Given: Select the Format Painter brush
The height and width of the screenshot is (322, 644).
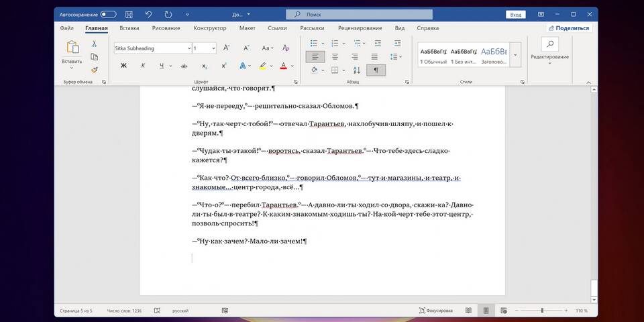Looking at the screenshot, I should pyautogui.click(x=94, y=70).
